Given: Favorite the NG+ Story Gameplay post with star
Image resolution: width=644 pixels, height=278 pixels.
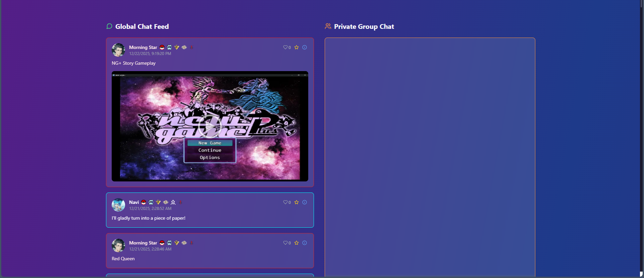Looking at the screenshot, I should click(297, 47).
